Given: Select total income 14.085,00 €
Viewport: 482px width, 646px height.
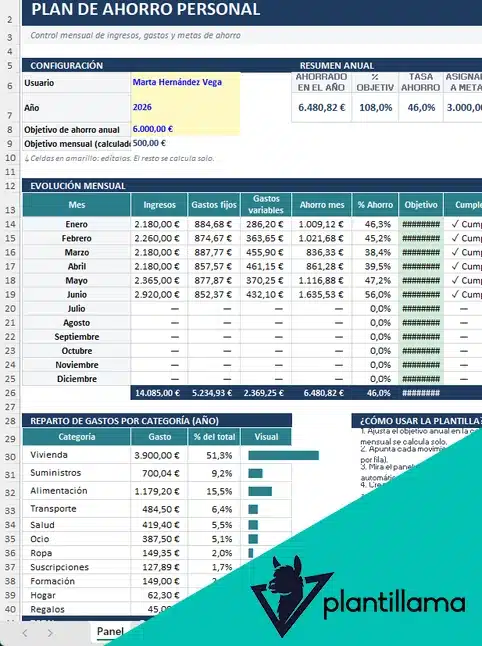Looking at the screenshot, I should coord(159,393).
